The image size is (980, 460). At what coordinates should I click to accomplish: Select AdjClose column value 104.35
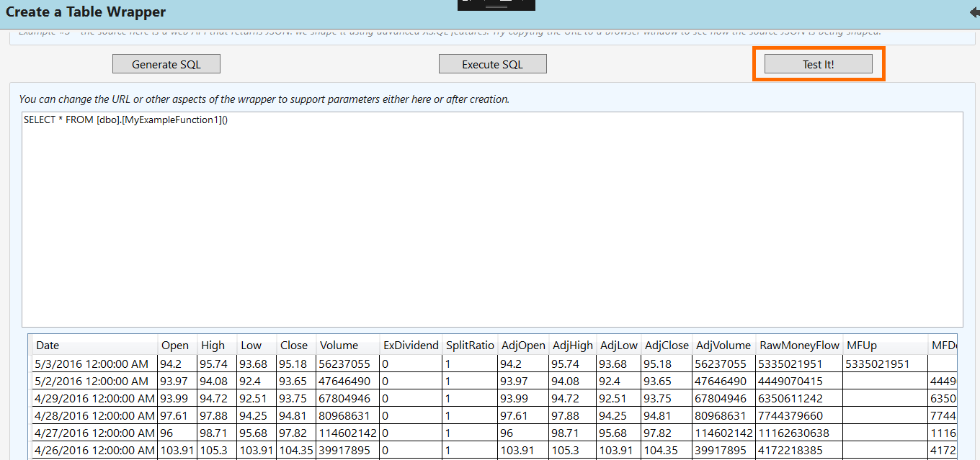tap(667, 450)
